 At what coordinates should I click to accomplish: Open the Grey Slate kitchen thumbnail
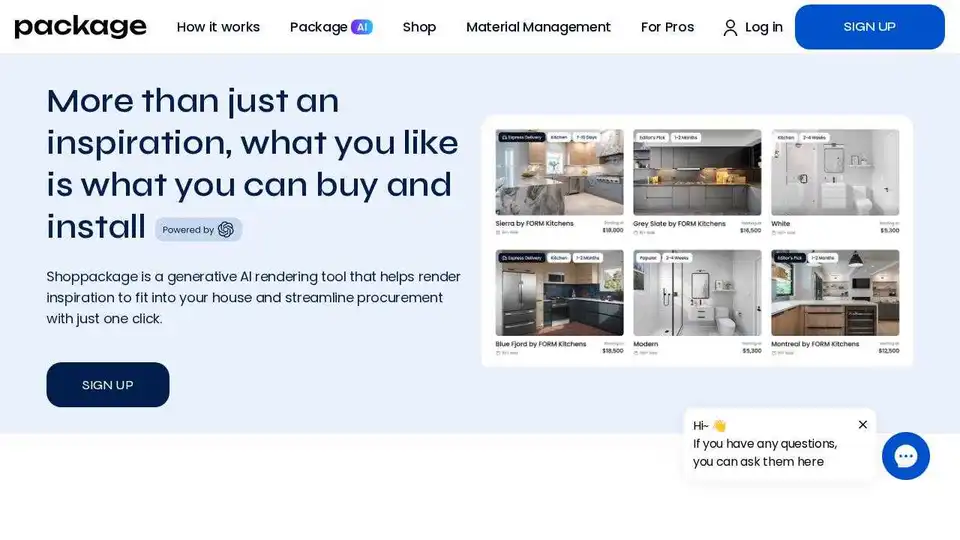point(697,172)
